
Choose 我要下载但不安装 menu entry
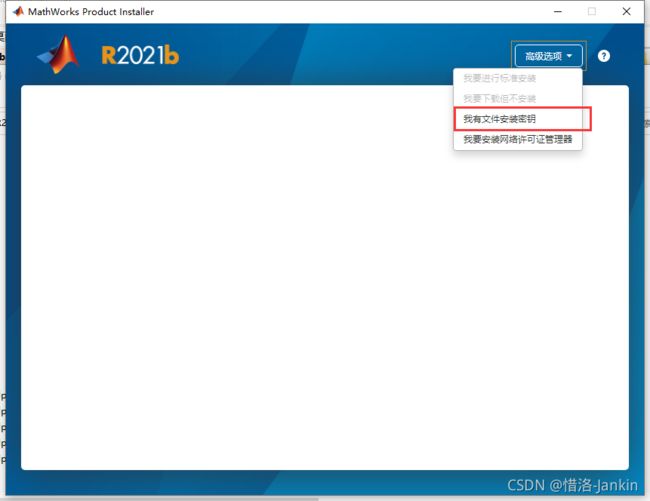pos(518,99)
